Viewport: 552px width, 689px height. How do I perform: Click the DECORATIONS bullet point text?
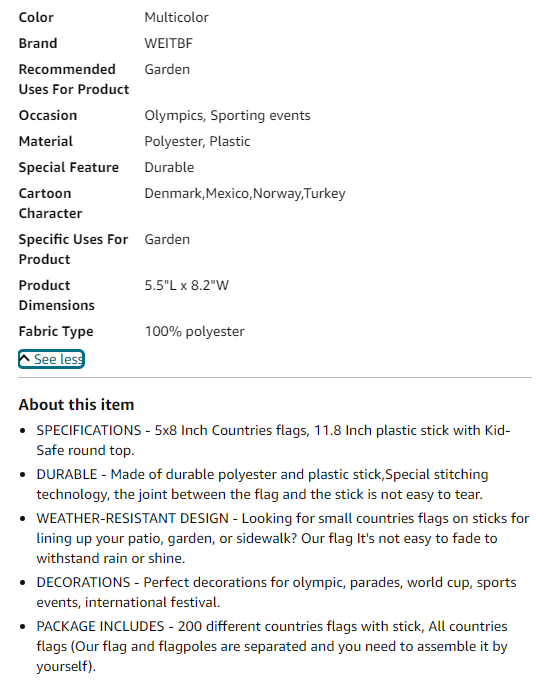click(x=276, y=592)
